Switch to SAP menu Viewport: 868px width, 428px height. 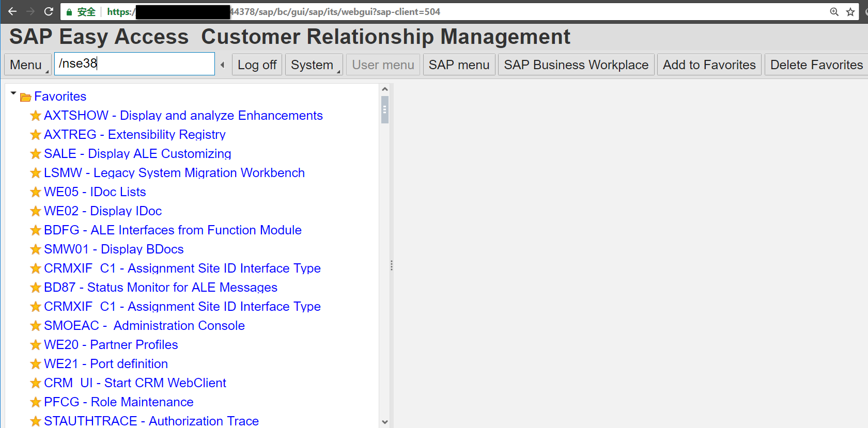point(459,65)
